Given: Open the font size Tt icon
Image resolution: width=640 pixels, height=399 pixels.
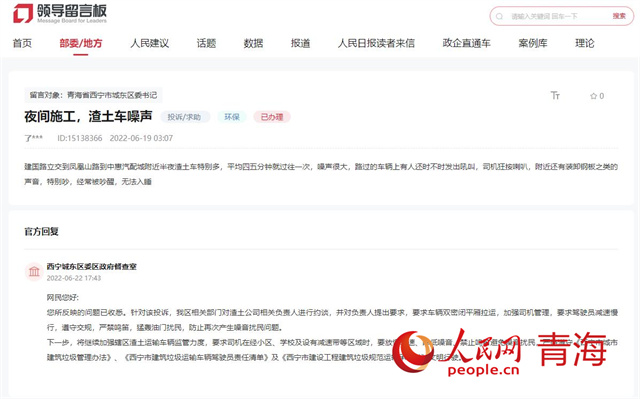Looking at the screenshot, I should 555,95.
